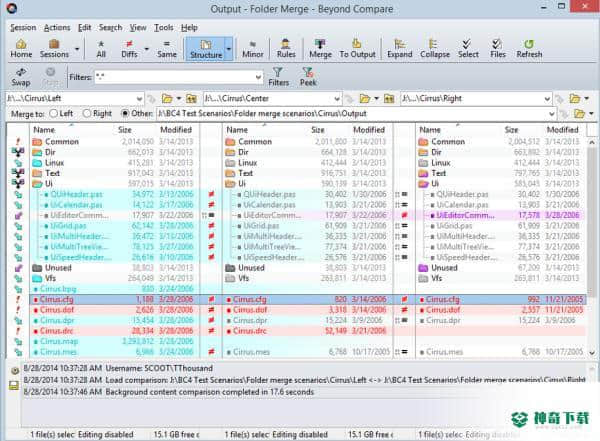This screenshot has width=600, height=441.
Task: Click the Merge toolbar button
Action: 320,49
